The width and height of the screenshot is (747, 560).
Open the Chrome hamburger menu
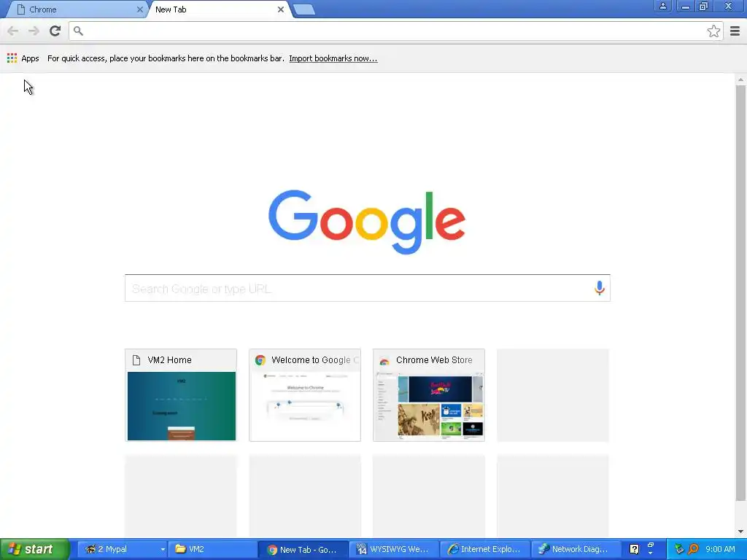pos(735,31)
